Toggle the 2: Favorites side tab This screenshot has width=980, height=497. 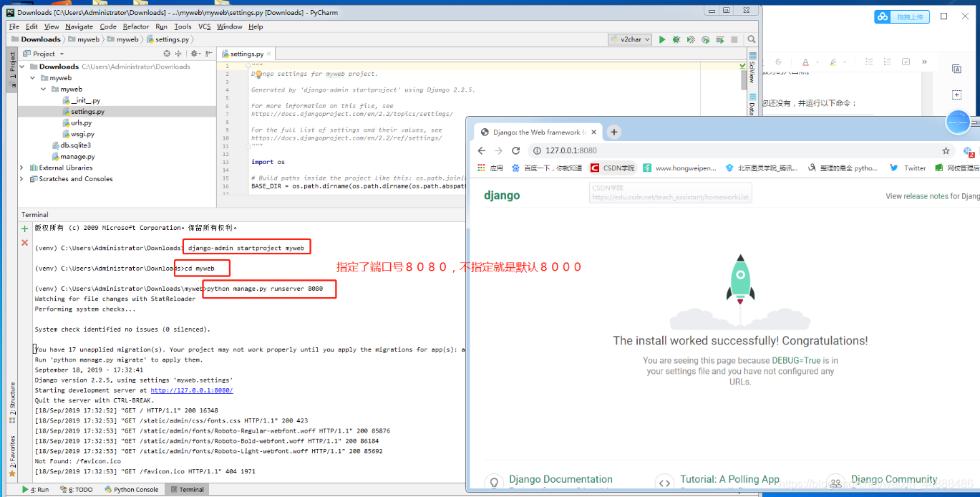point(11,455)
